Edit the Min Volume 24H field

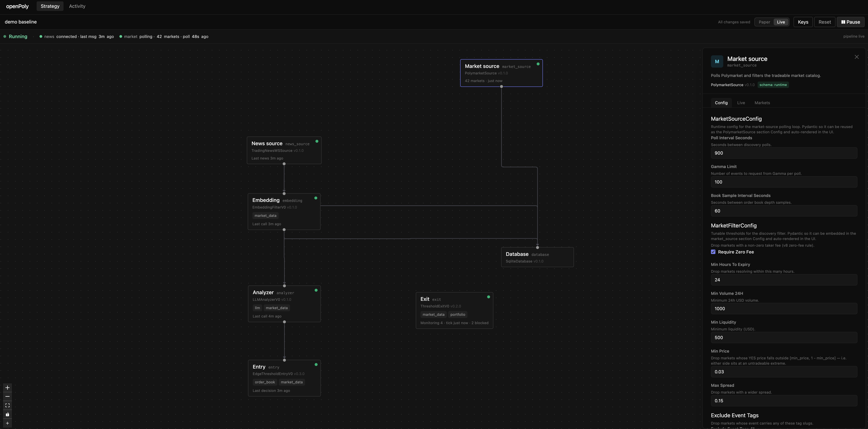tap(784, 309)
